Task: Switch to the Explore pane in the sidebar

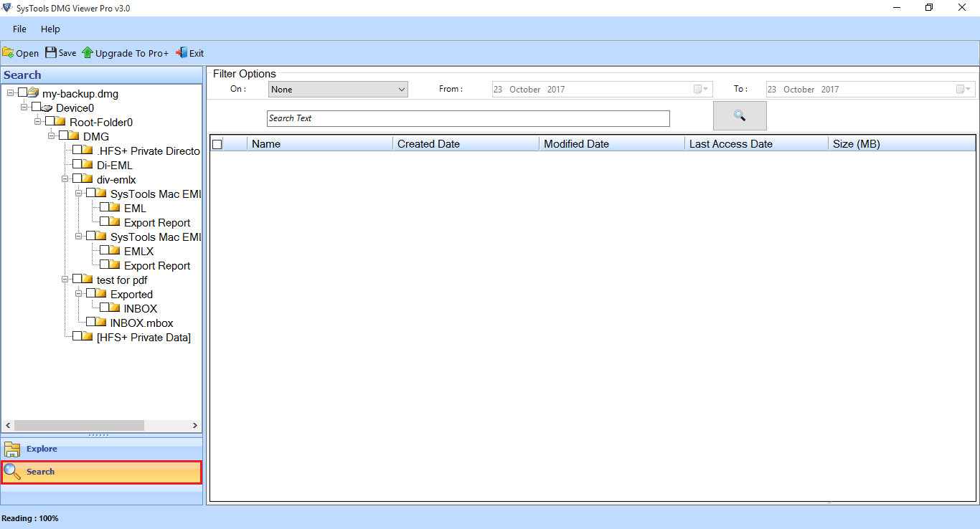Action: [102, 449]
